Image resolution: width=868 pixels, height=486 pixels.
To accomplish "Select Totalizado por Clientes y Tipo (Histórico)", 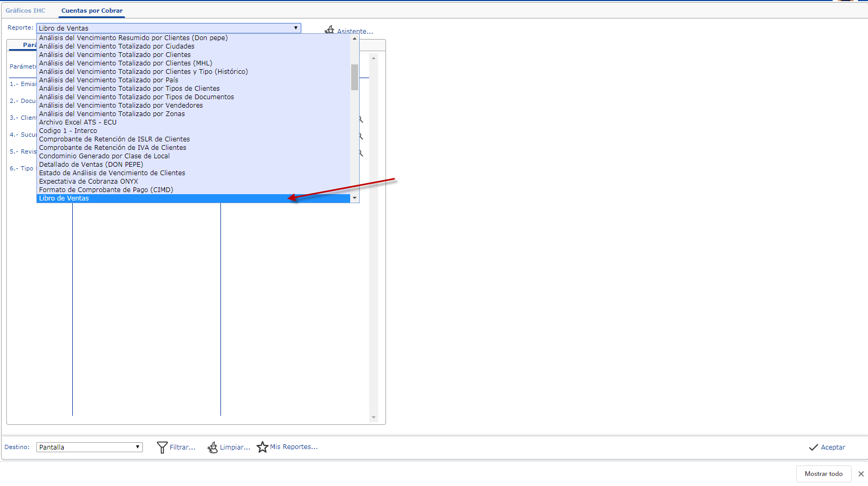I will pos(193,72).
